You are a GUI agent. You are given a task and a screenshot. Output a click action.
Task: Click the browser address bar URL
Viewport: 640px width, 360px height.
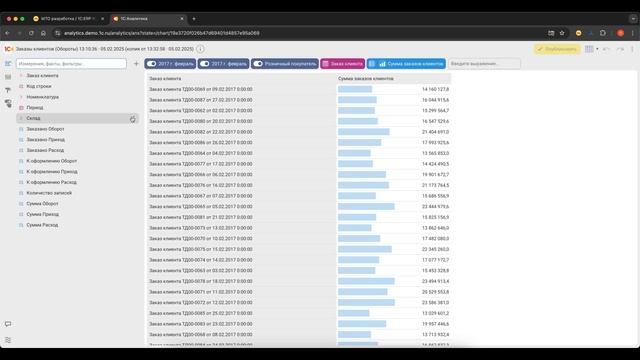(162, 33)
